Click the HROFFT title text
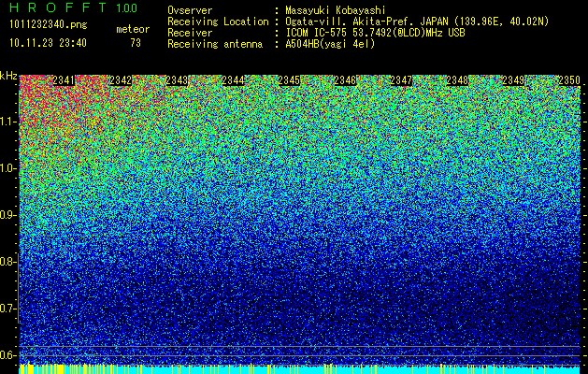 (x=58, y=7)
